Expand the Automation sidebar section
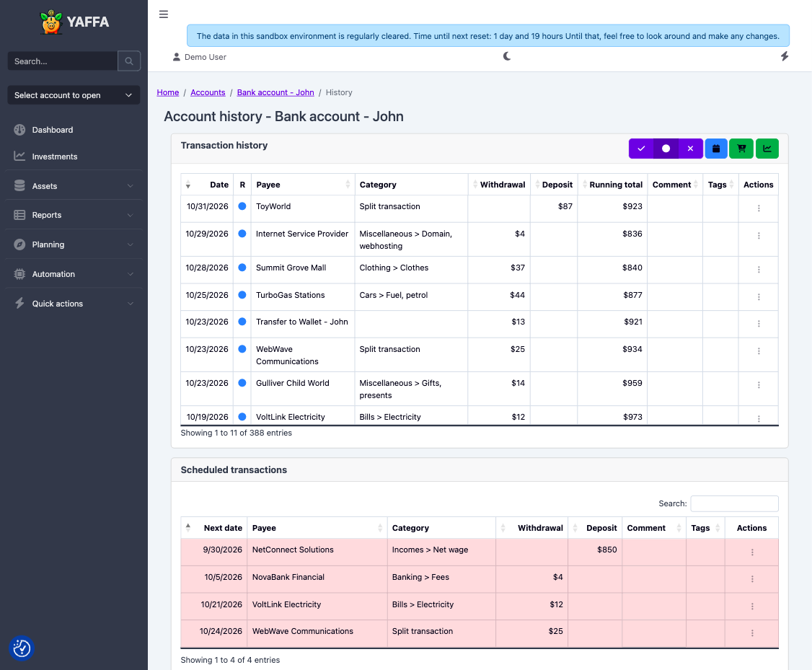 pyautogui.click(x=74, y=274)
